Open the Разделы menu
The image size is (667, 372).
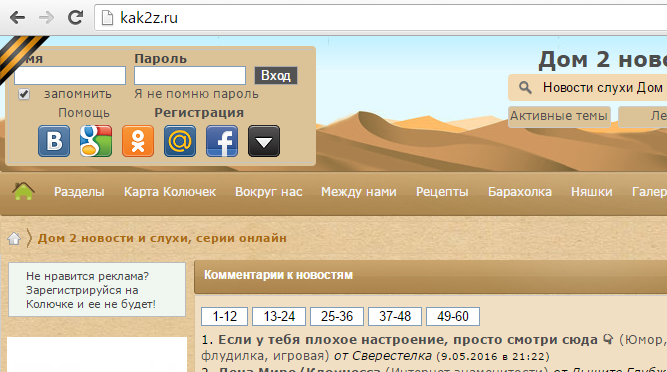coord(79,192)
